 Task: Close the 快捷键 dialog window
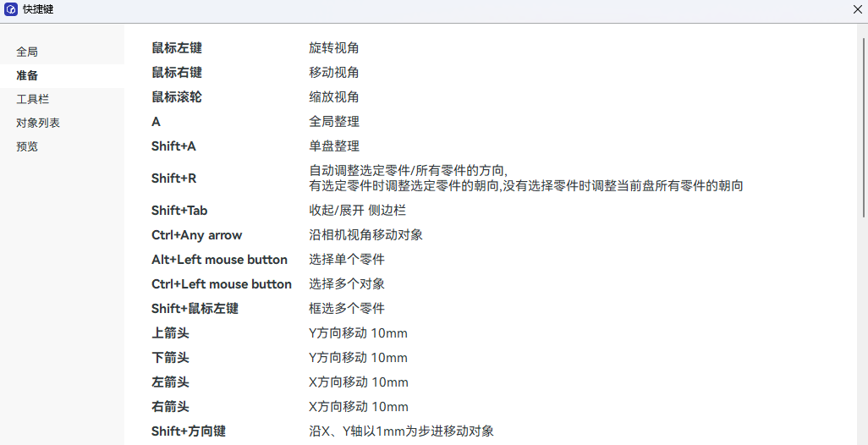point(857,9)
